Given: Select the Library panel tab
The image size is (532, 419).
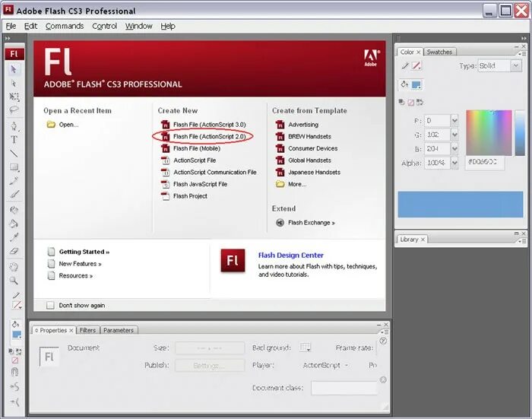Looking at the screenshot, I should [412, 240].
